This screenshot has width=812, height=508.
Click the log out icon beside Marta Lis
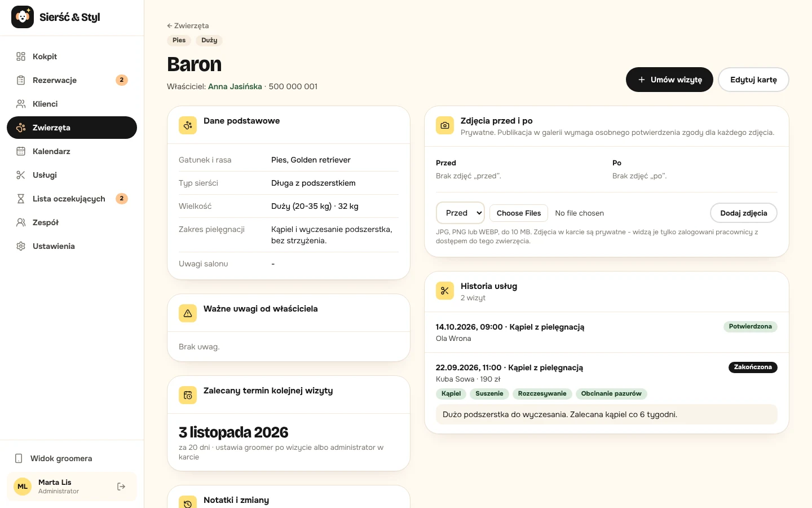click(x=121, y=487)
